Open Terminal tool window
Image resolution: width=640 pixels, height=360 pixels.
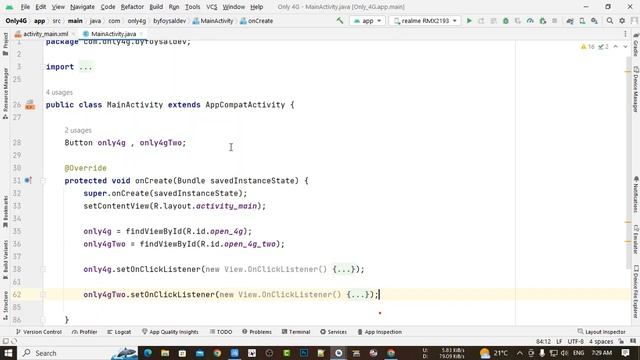tap(296, 332)
